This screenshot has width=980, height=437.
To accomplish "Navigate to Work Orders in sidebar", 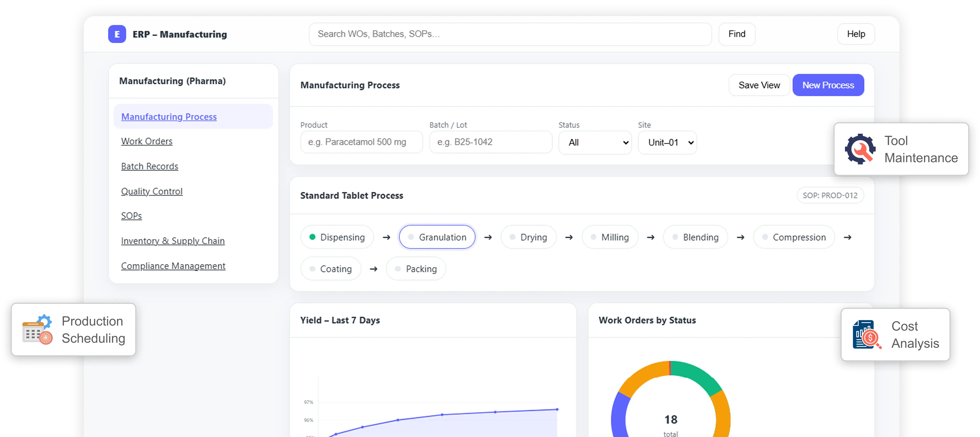I will tap(147, 141).
